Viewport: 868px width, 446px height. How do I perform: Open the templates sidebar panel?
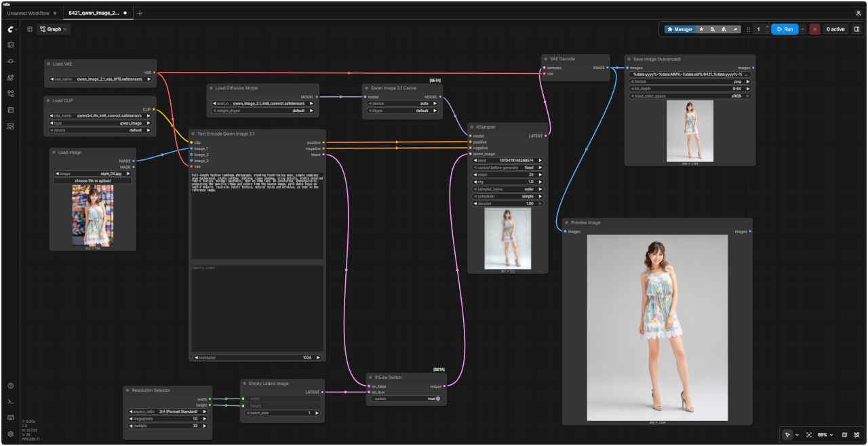pos(11,126)
